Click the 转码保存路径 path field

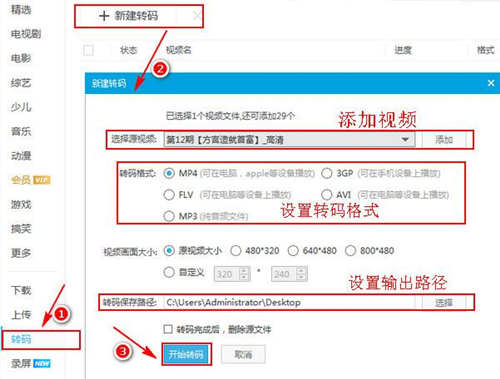pyautogui.click(x=289, y=302)
